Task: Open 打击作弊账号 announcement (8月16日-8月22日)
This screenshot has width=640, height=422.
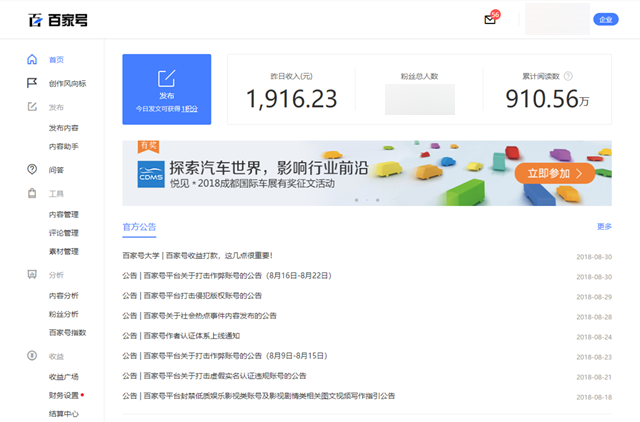Action: [227, 276]
